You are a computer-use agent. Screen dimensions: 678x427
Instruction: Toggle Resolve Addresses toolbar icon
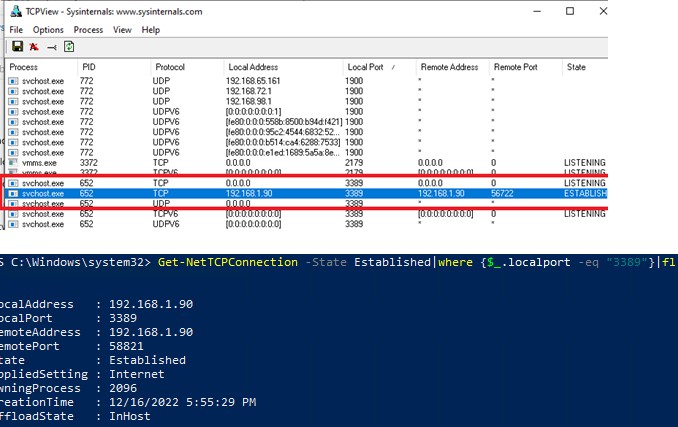click(x=34, y=46)
